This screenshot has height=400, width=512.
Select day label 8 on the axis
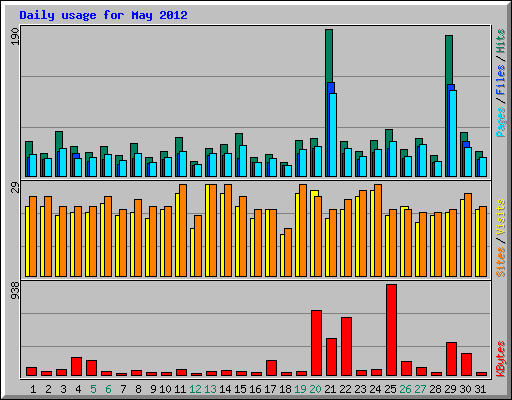tap(138, 389)
